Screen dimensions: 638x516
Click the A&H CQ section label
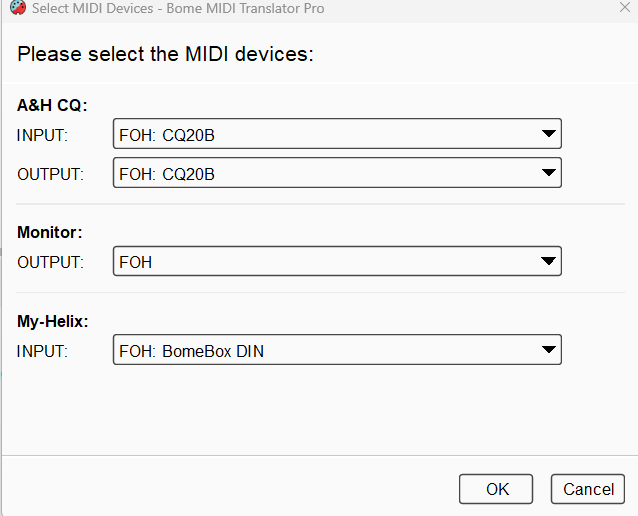(53, 105)
